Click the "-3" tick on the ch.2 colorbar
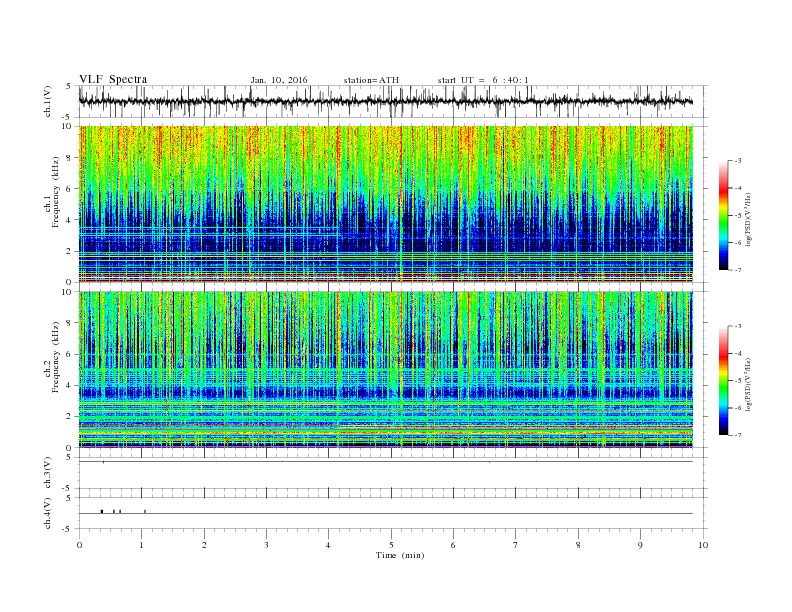This screenshot has height=612, width=792. pos(738,326)
